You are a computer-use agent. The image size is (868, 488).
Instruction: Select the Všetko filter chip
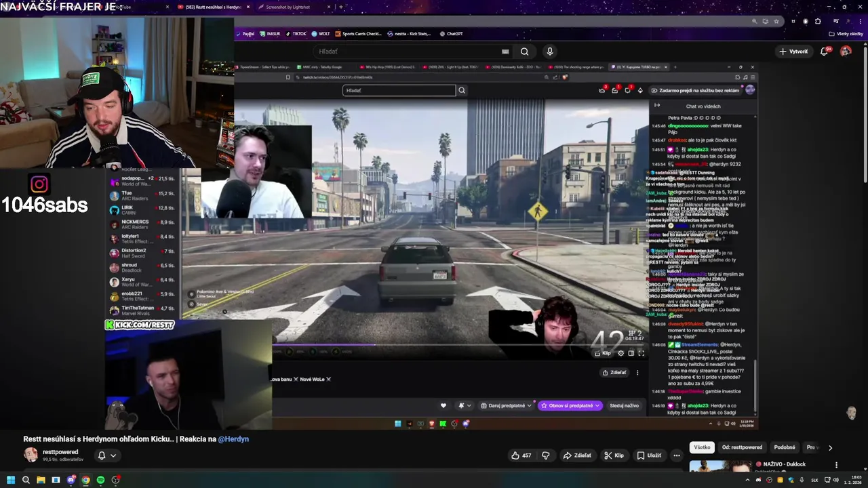point(702,447)
